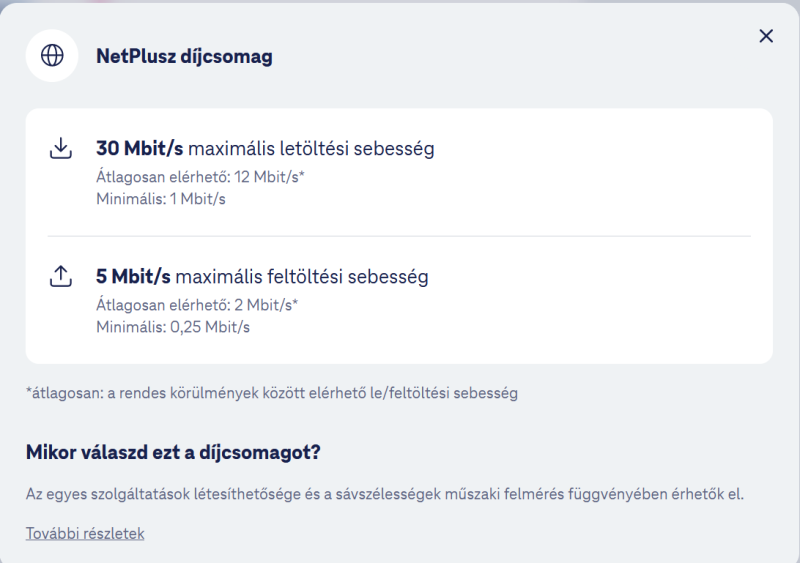Click the Minimális: 0,25 Mbit/s line
Image resolution: width=800 pixels, height=563 pixels.
tap(173, 327)
